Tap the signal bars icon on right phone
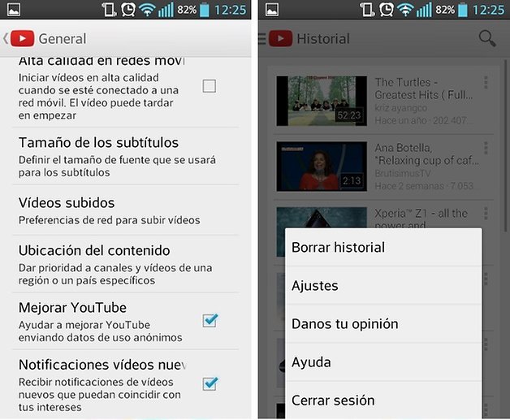510x420 pixels. 424,10
